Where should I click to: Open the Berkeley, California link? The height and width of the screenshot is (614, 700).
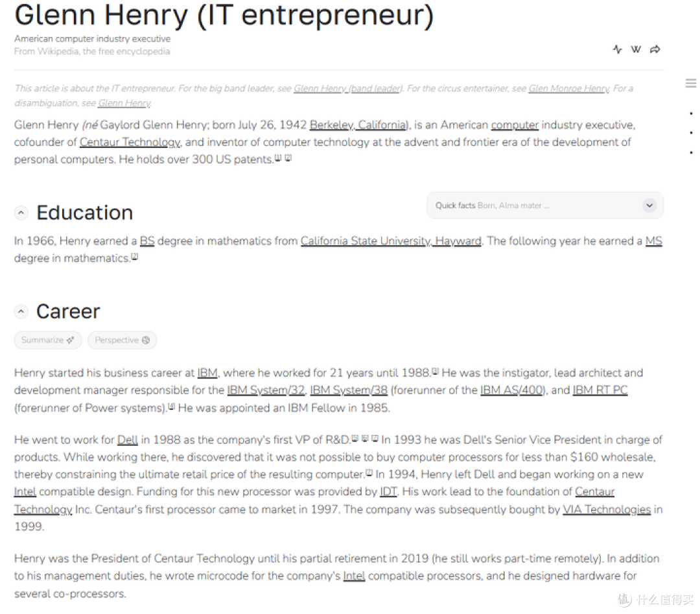coord(358,124)
